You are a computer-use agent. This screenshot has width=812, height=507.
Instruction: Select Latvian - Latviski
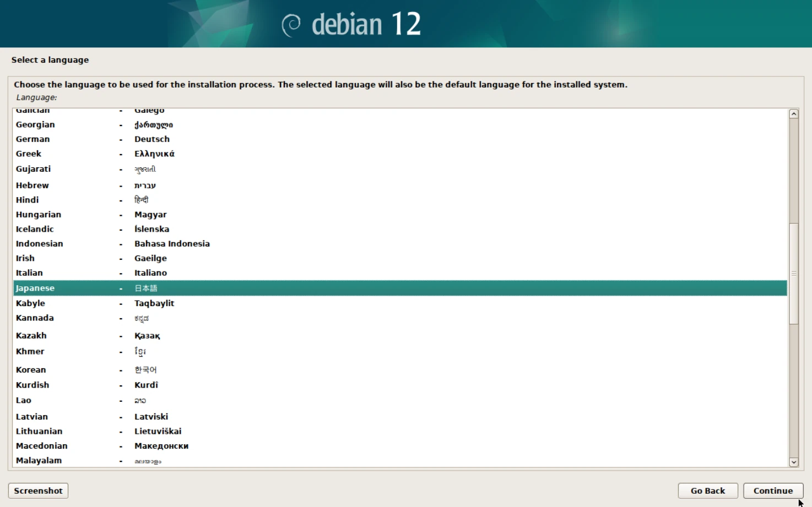[400, 417]
